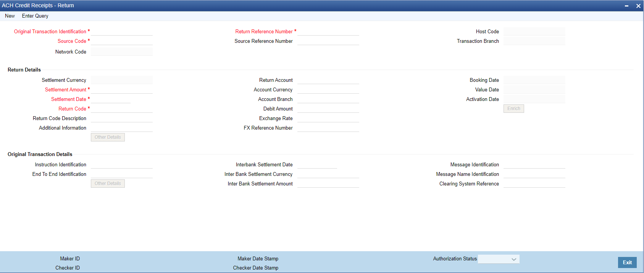644x273 pixels.
Task: Click the Exit button
Action: point(627,262)
